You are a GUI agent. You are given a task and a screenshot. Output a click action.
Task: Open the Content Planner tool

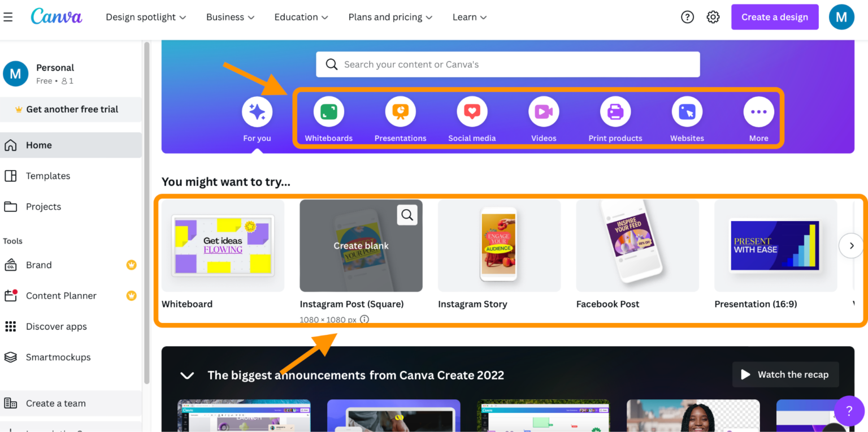click(x=62, y=295)
